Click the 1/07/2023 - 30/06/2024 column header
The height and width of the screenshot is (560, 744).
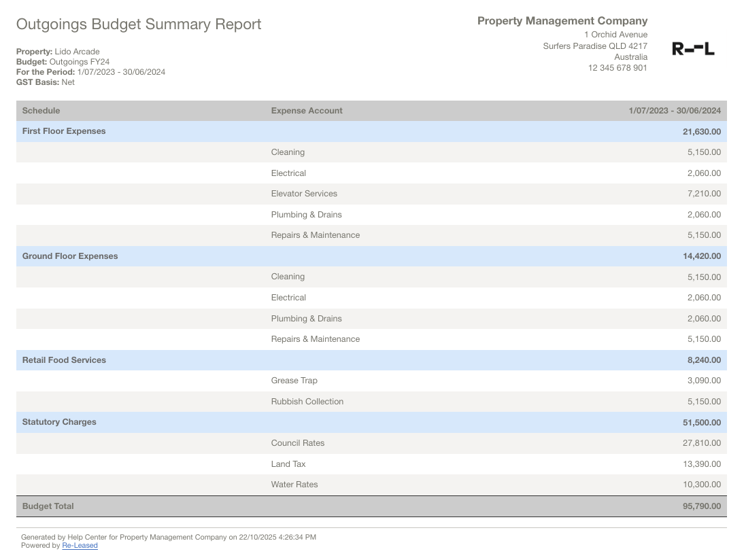click(675, 111)
